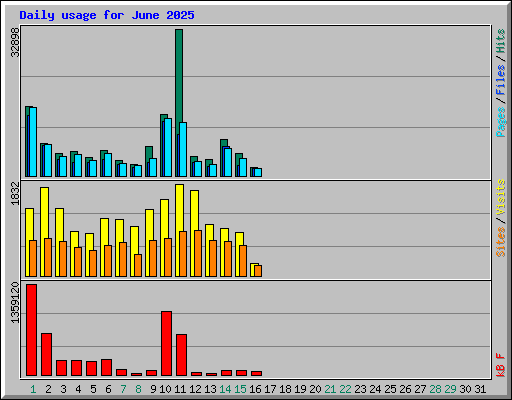Click the day 31 label on the x-axis

(480, 389)
